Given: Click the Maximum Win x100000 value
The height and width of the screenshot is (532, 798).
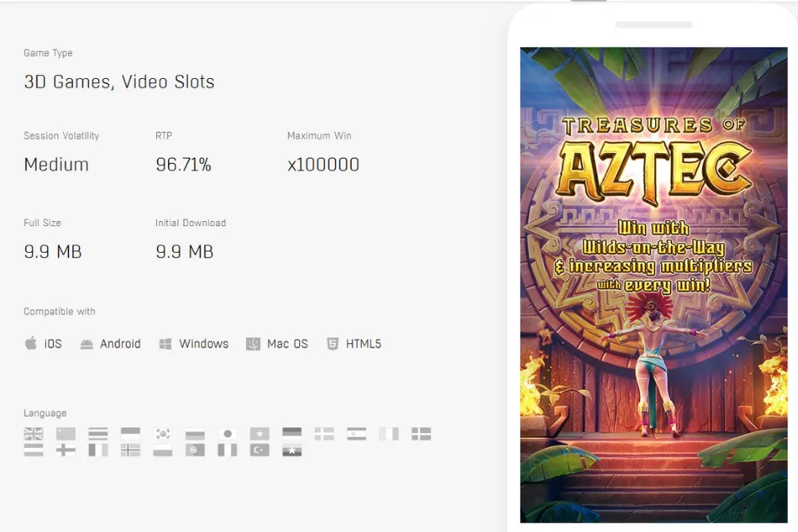Looking at the screenshot, I should tap(323, 164).
